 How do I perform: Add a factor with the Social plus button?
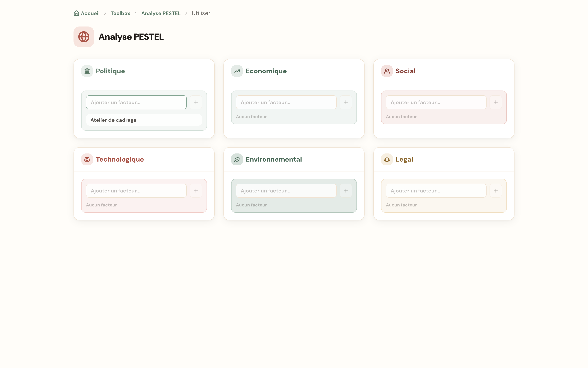[x=496, y=102]
